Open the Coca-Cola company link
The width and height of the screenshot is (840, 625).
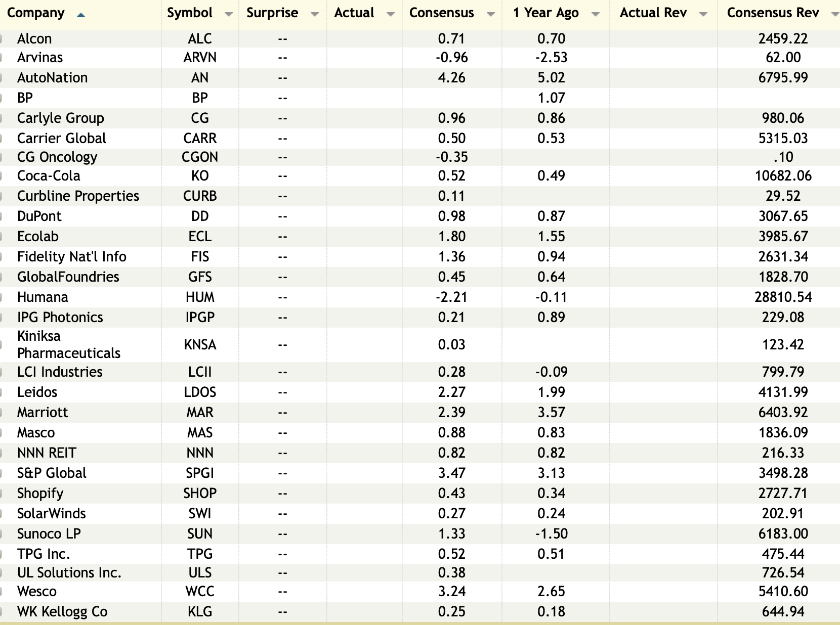(x=49, y=175)
